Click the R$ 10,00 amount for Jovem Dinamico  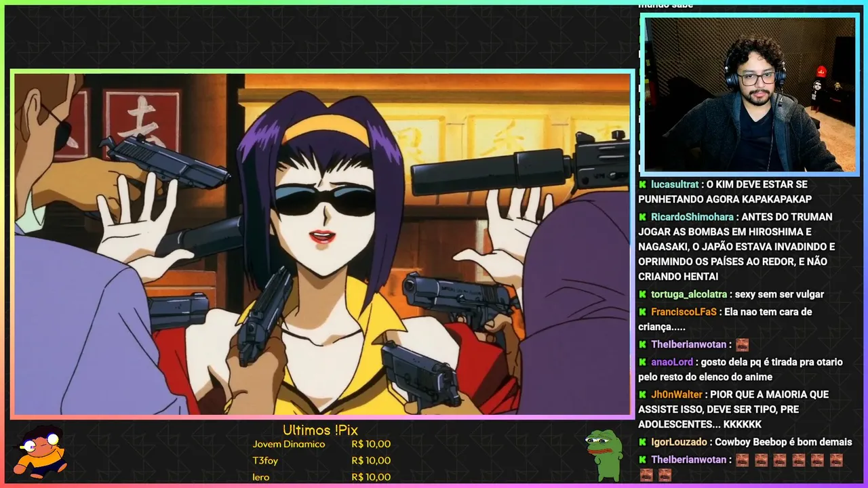[371, 445]
